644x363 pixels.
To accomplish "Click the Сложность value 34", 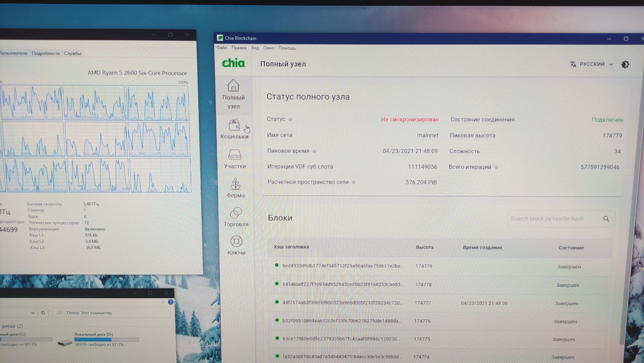I will pyautogui.click(x=617, y=152).
